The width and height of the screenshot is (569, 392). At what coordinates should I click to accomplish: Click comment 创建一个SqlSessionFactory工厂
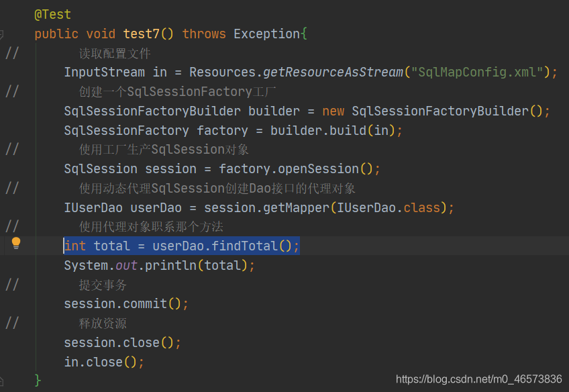177,92
